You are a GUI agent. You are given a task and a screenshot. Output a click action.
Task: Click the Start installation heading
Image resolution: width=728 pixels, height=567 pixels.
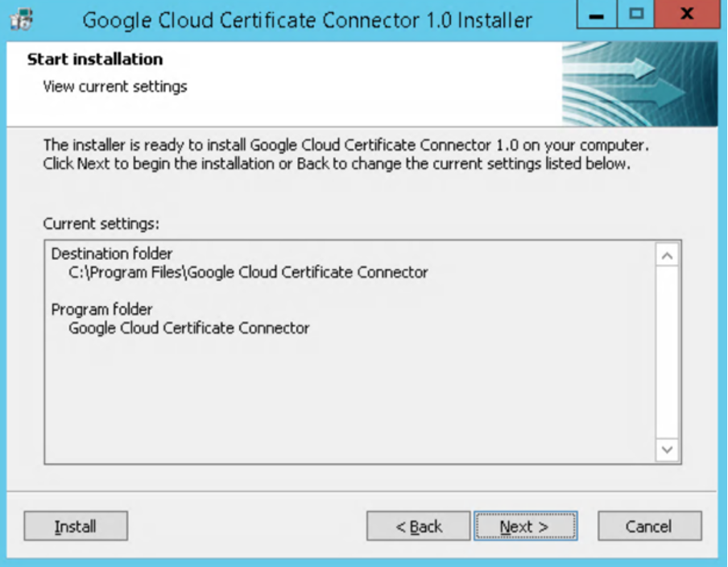click(95, 60)
